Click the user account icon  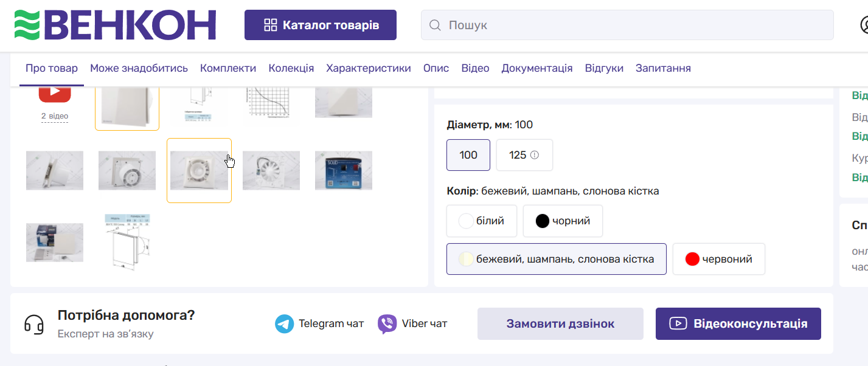[x=864, y=25]
